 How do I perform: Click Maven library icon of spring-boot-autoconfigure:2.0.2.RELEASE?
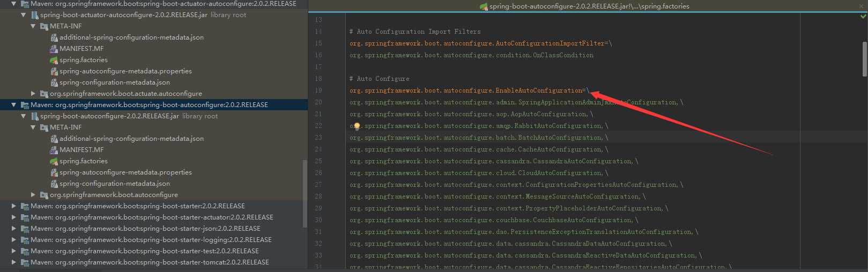[25, 105]
